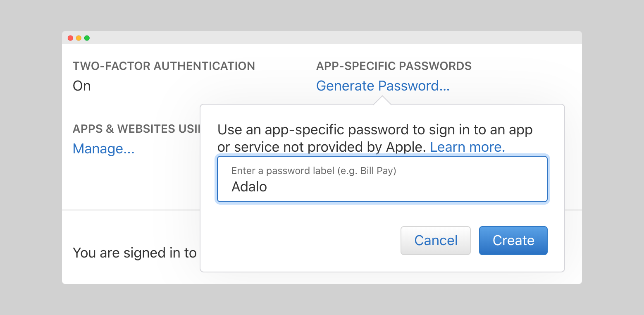Click the horizontal divider below Manage
This screenshot has width=644, height=315.
point(131,210)
